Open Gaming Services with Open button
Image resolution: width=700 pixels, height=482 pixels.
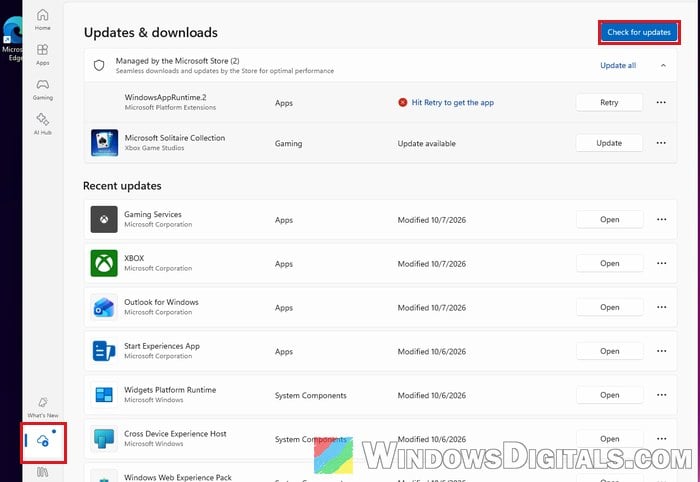[x=609, y=219]
